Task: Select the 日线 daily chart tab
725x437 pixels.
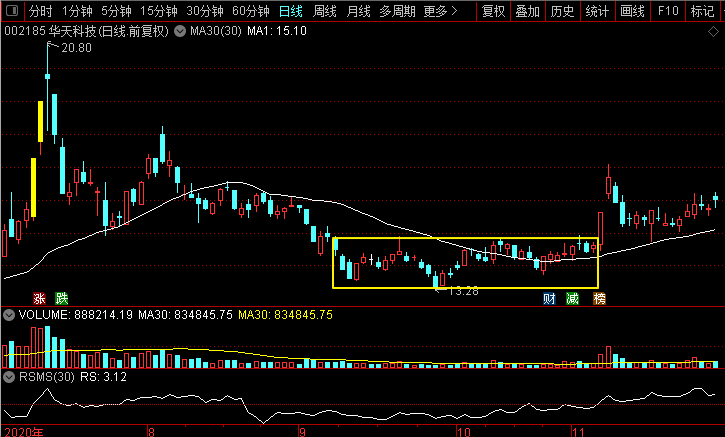Action: (x=291, y=11)
